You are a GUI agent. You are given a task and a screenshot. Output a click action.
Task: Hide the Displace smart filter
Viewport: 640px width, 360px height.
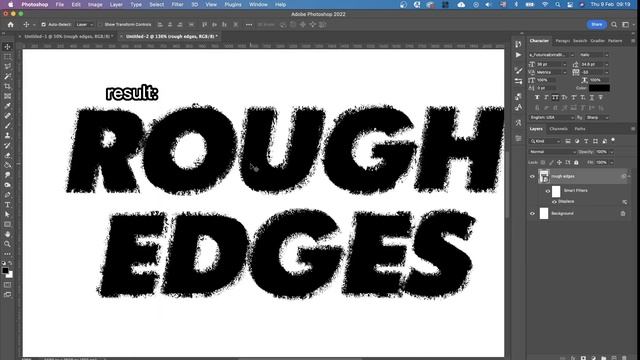coord(554,202)
